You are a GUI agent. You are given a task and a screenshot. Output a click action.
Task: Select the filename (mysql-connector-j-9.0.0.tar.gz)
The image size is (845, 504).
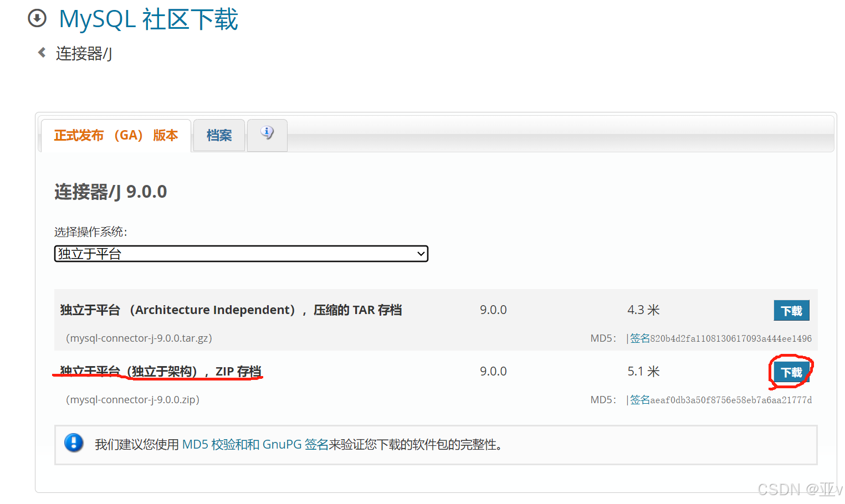tap(139, 338)
